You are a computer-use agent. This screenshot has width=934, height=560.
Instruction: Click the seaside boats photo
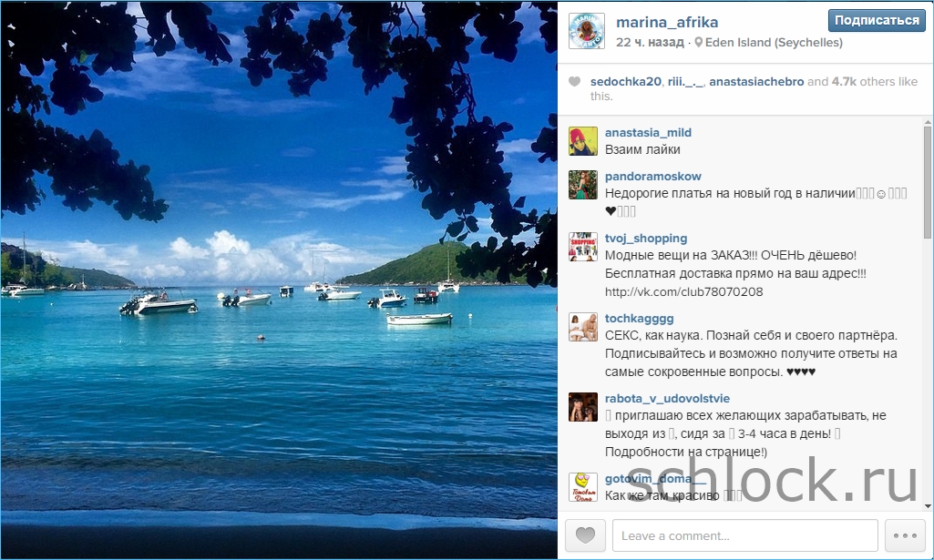[x=279, y=280]
